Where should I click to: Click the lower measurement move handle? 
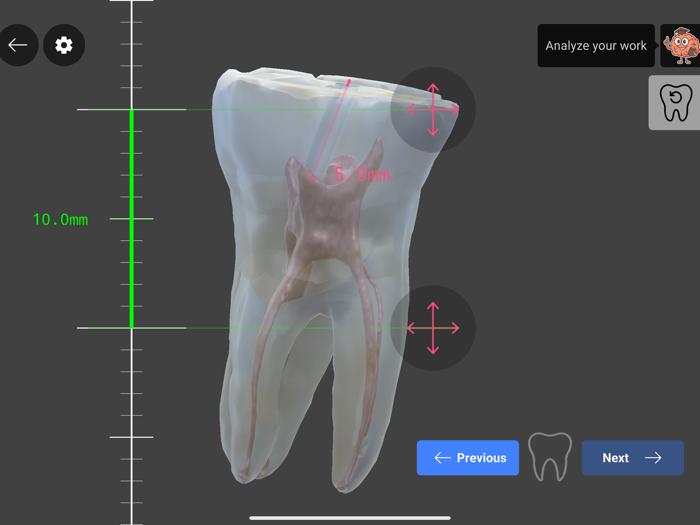(x=433, y=328)
